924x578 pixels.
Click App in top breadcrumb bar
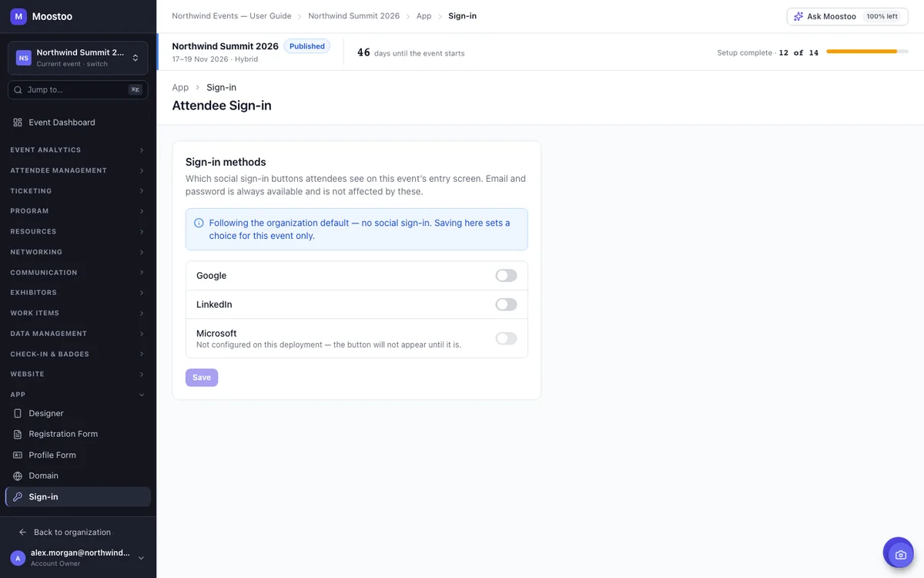tap(424, 16)
